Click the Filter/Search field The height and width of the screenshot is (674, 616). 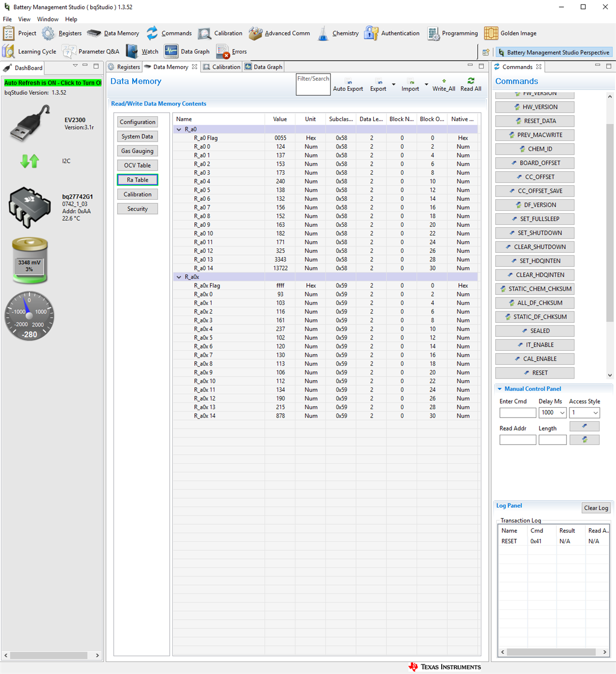point(313,85)
